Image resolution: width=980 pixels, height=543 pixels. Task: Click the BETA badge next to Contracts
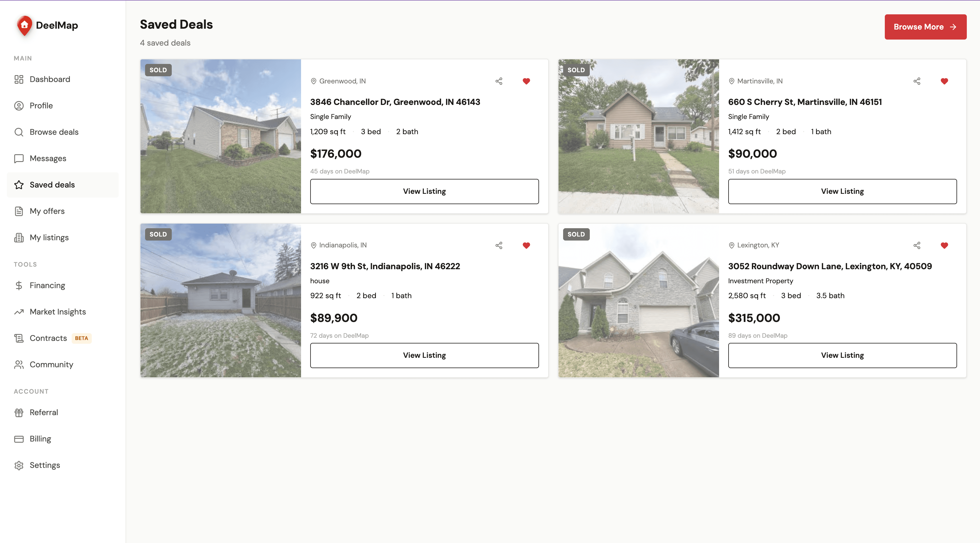(81, 338)
